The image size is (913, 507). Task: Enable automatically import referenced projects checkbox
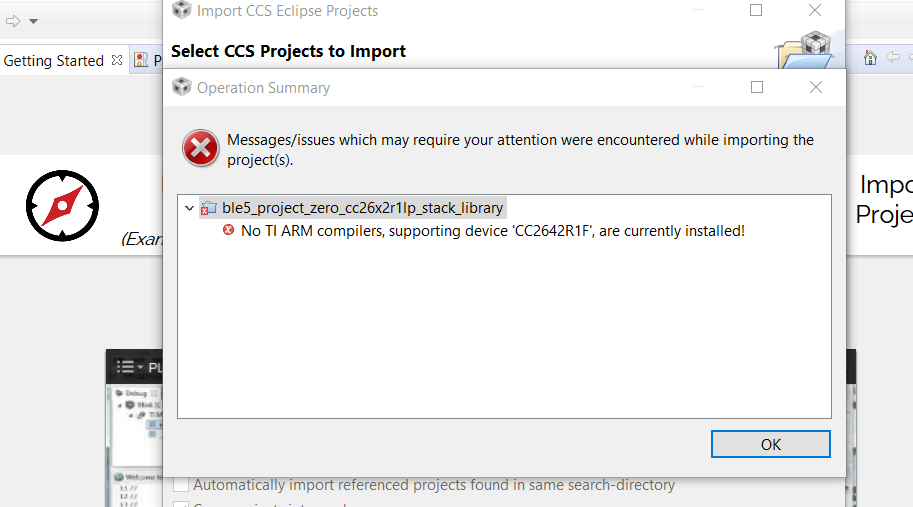(181, 485)
